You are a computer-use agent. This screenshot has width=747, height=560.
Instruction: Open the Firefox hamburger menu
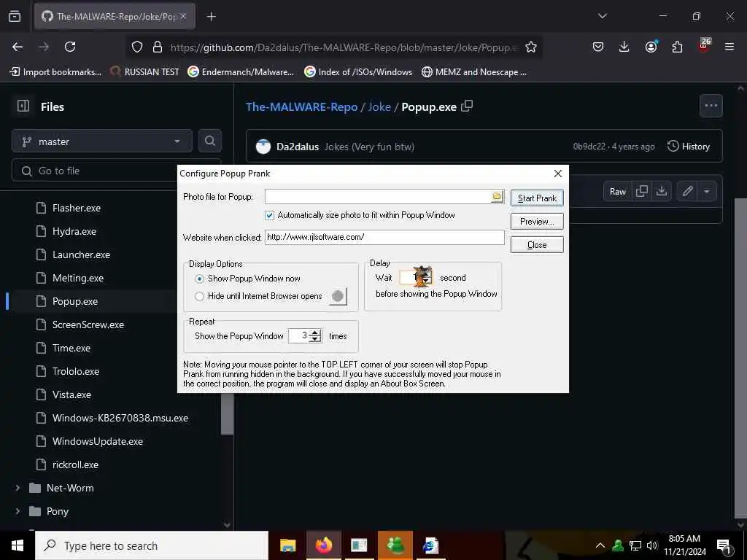tap(729, 47)
